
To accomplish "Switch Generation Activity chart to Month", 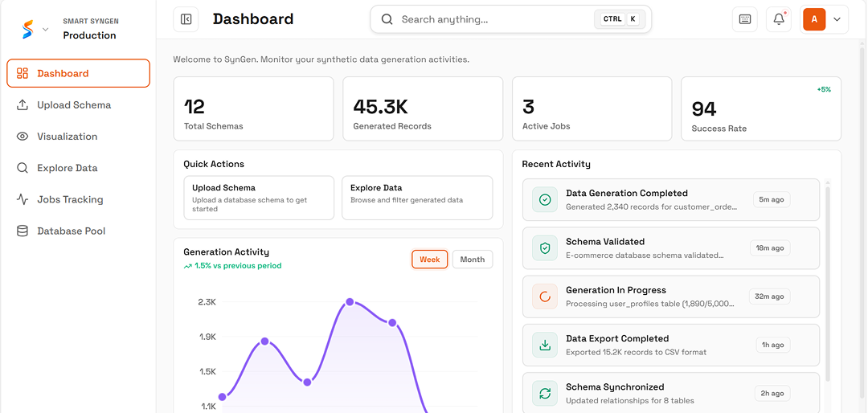I will click(473, 259).
